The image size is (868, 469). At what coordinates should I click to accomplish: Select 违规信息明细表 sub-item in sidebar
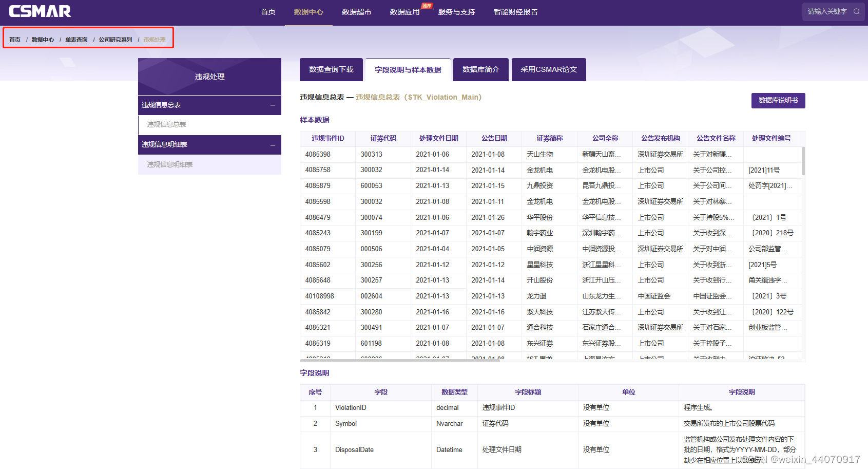point(209,165)
